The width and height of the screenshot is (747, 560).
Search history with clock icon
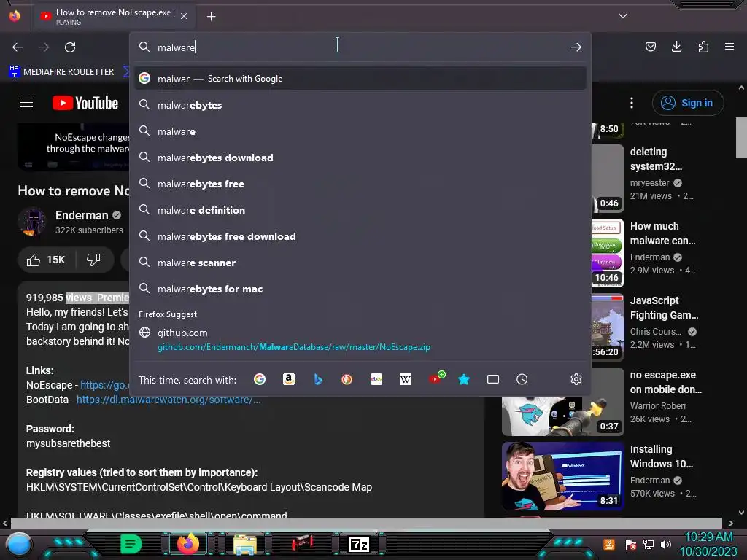click(522, 379)
